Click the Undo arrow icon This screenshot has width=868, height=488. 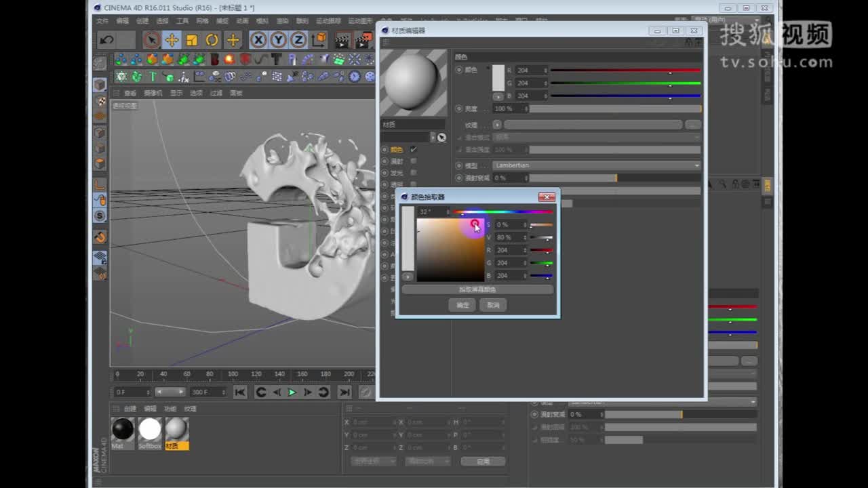[x=107, y=41]
